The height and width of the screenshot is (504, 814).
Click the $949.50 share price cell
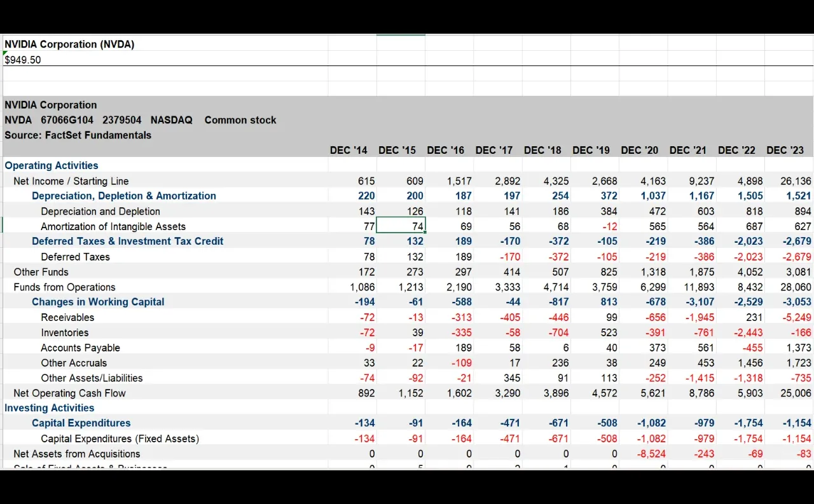(x=23, y=60)
